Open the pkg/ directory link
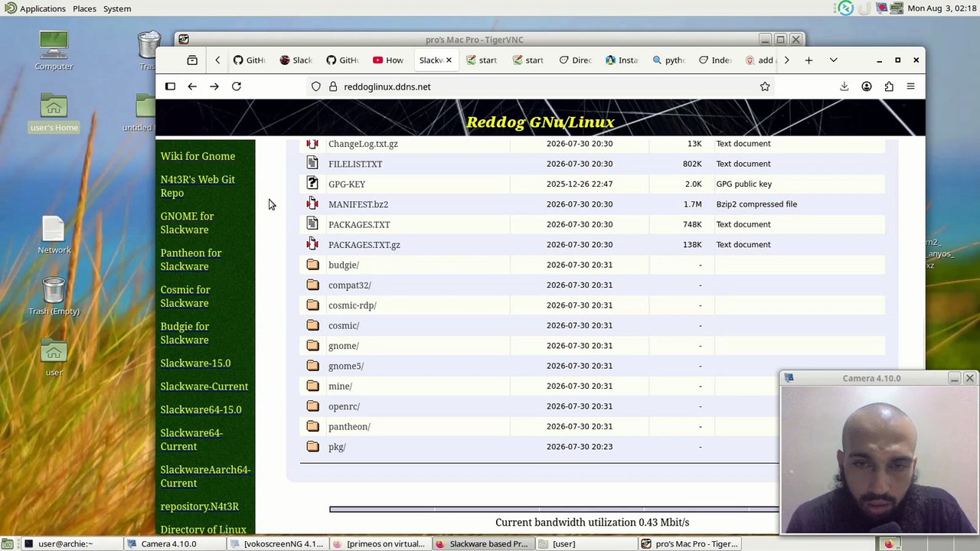This screenshot has height=551, width=980. (x=337, y=447)
